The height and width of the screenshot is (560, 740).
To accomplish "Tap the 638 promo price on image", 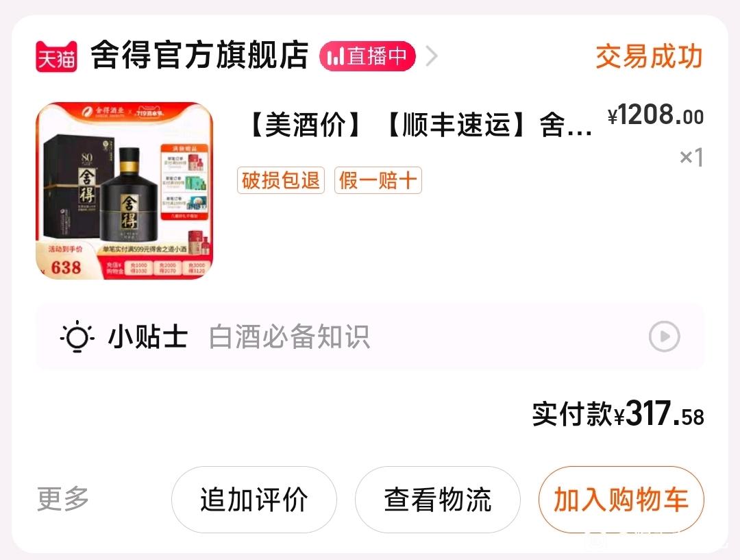I will (66, 267).
